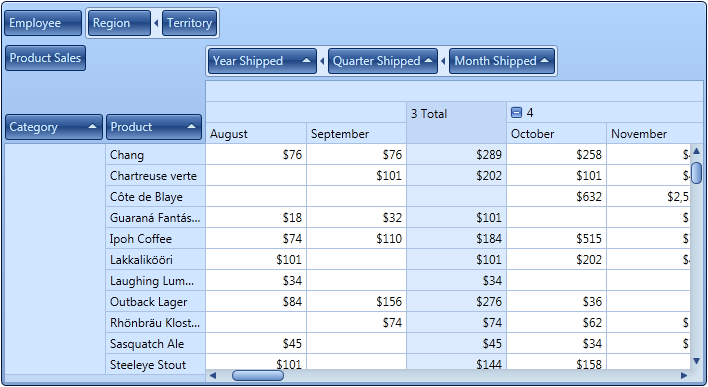Click the Territory field button
Screen dimensions: 708x387
point(189,23)
